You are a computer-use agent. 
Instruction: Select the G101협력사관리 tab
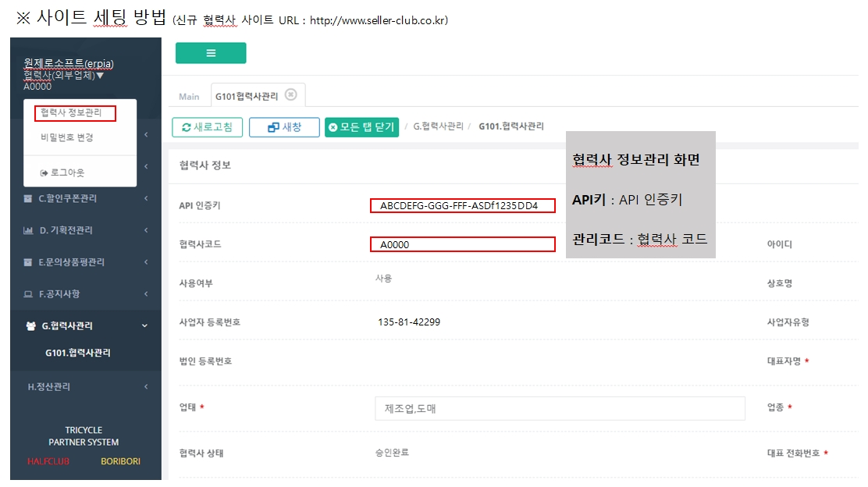pos(245,97)
